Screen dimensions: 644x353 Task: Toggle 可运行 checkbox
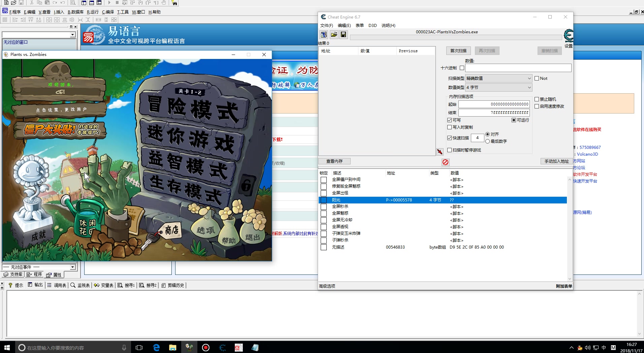pos(514,120)
